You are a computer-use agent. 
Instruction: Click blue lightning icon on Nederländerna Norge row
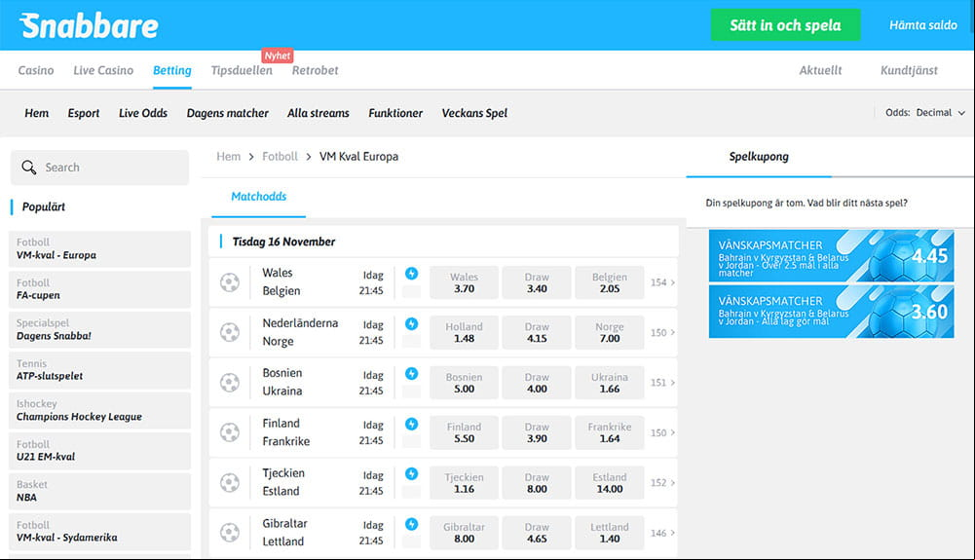point(412,323)
